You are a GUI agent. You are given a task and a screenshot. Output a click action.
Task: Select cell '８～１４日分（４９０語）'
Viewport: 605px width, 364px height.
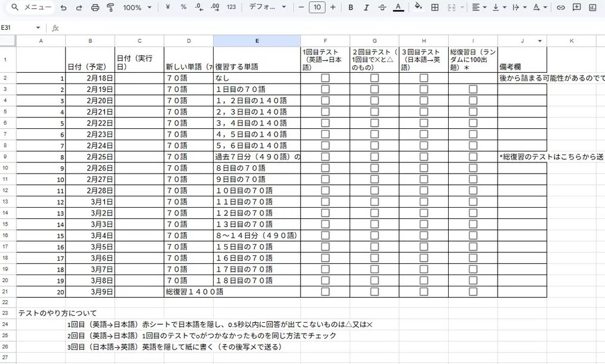(x=257, y=236)
